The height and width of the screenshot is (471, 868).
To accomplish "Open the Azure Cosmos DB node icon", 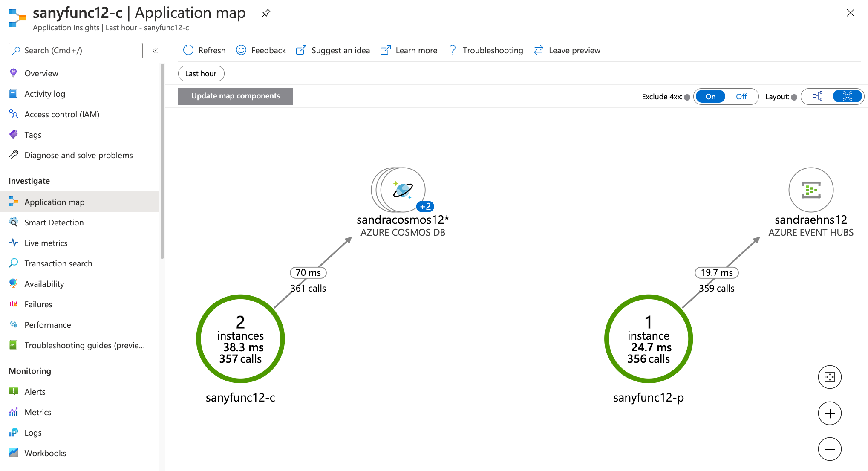I will pyautogui.click(x=402, y=190).
